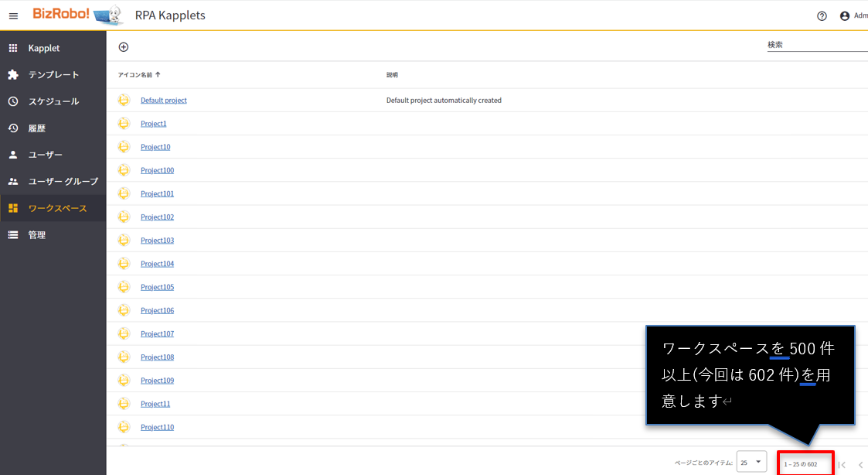Go to first page pagination arrow
Screen dimensions: 868x475
pyautogui.click(x=842, y=464)
